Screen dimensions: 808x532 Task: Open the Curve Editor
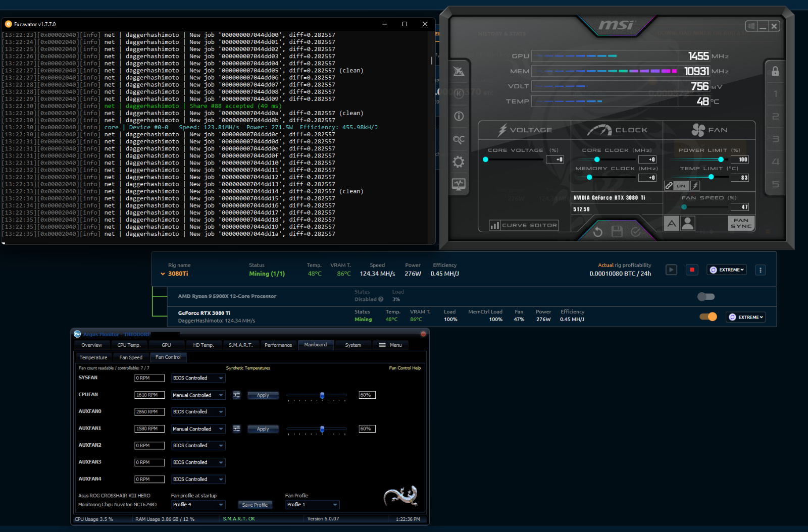524,226
